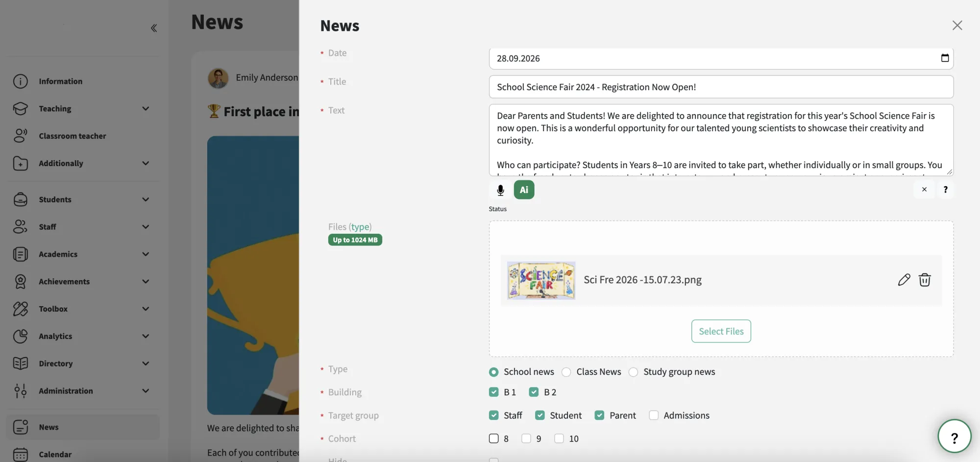The width and height of the screenshot is (980, 462).
Task: Click inside the Text message area
Action: [721, 140]
